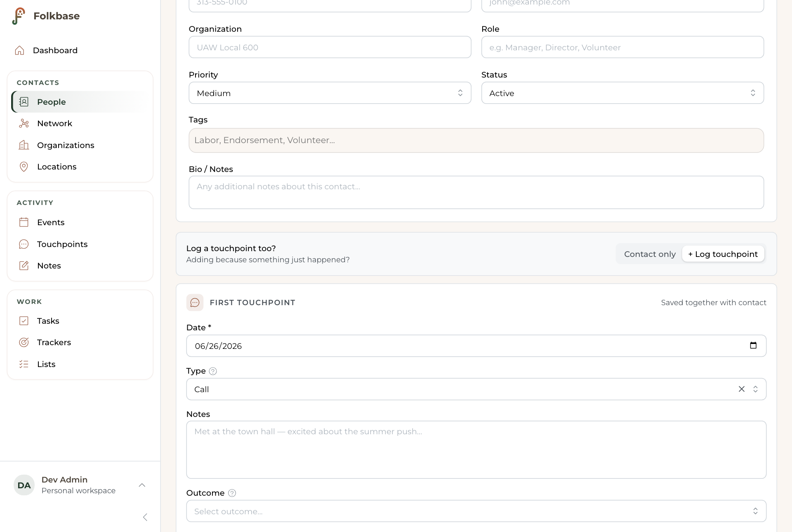Click the 'Log a touchpoint too?' heading

[231, 248]
